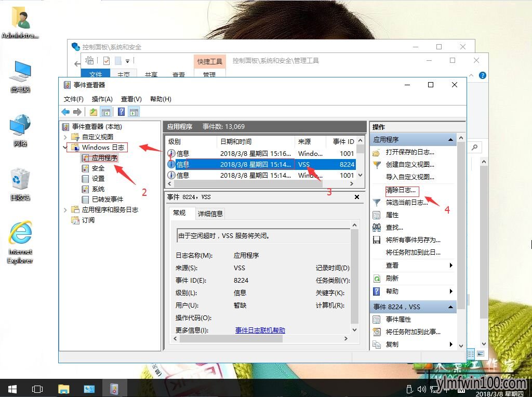
Task: Click the Event Viewer taskbar icon
Action: pos(114,389)
